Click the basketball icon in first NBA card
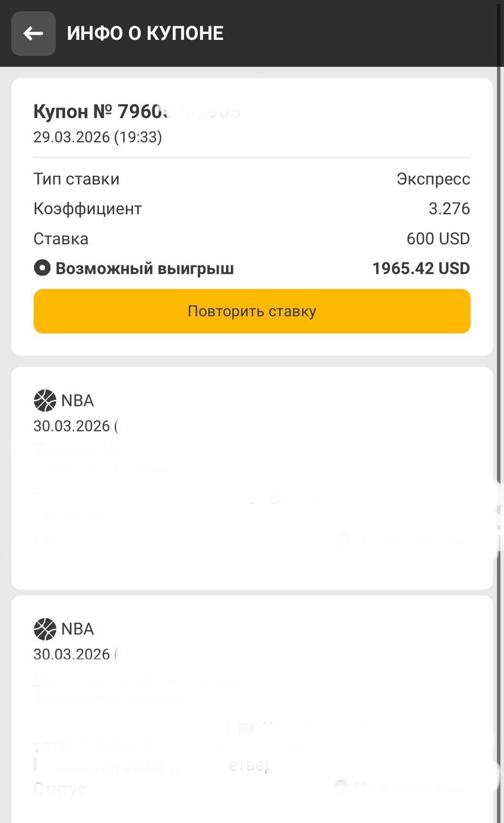Image resolution: width=504 pixels, height=823 pixels. [45, 401]
